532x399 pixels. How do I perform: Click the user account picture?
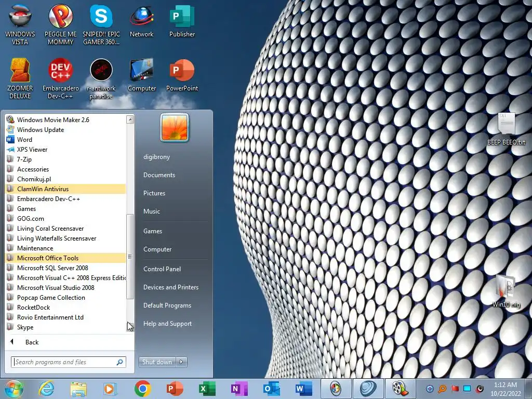(x=175, y=128)
